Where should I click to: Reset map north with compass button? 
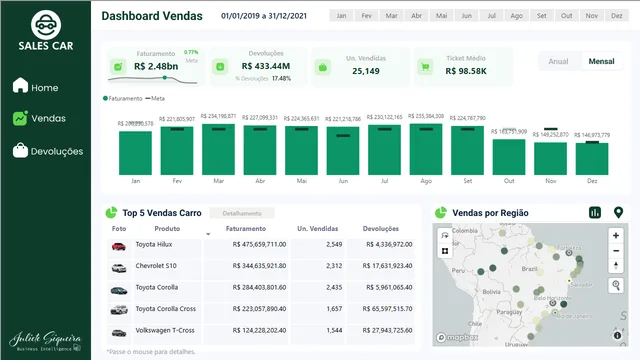coord(616,266)
